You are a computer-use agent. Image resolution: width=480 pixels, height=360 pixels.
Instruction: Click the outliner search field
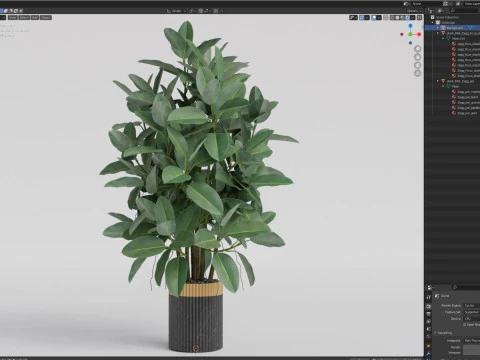[465, 11]
